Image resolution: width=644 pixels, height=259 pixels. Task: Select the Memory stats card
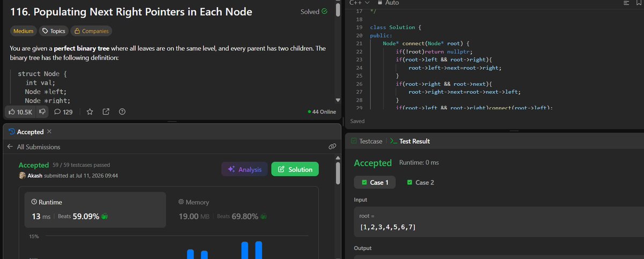click(242, 210)
